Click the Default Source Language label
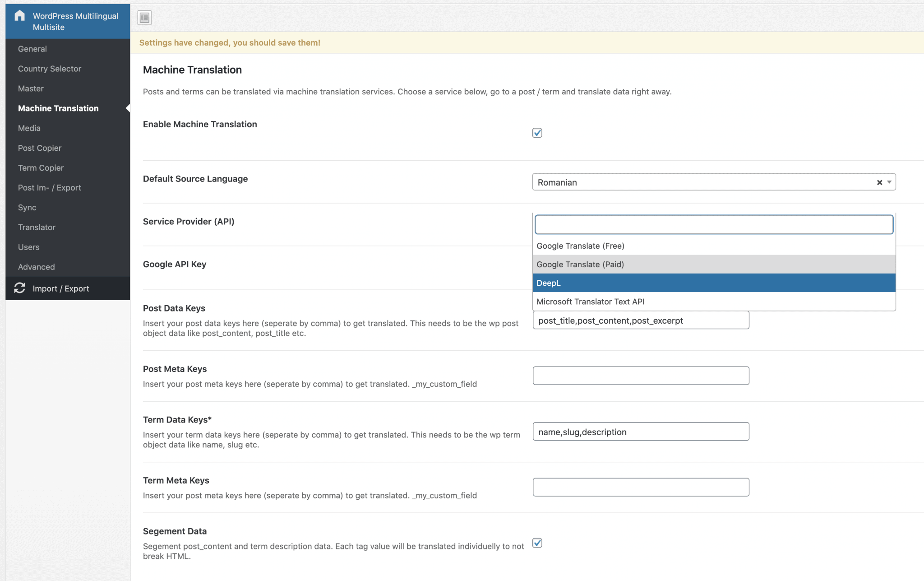924x581 pixels. tap(195, 179)
